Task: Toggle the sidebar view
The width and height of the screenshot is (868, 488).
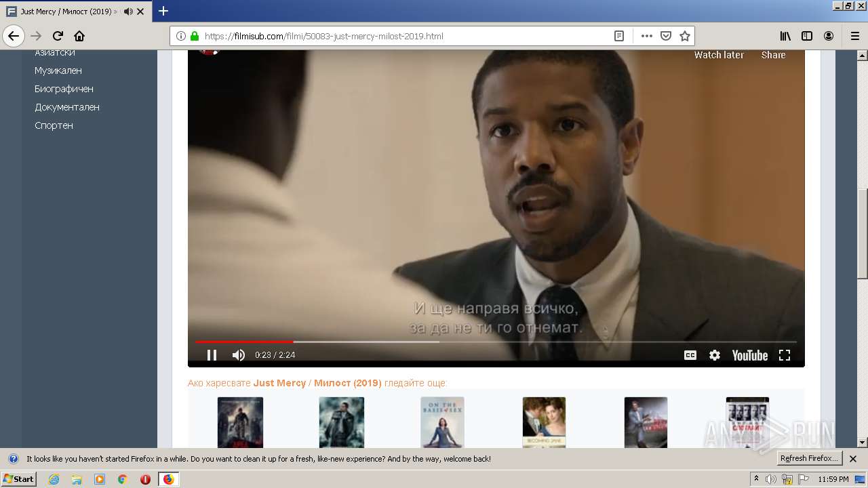Action: point(807,36)
